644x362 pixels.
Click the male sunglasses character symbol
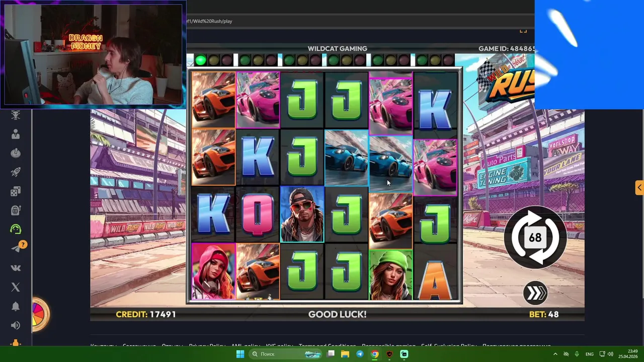coord(302,214)
